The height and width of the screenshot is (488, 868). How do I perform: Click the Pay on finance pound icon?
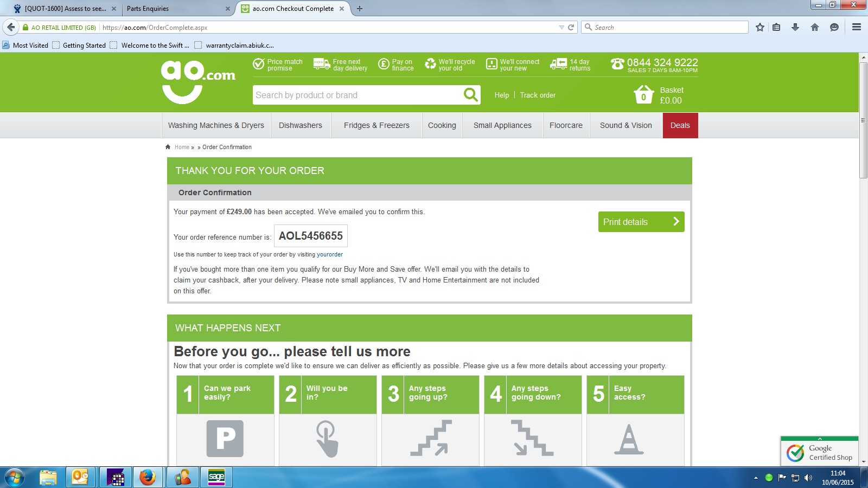click(x=384, y=64)
